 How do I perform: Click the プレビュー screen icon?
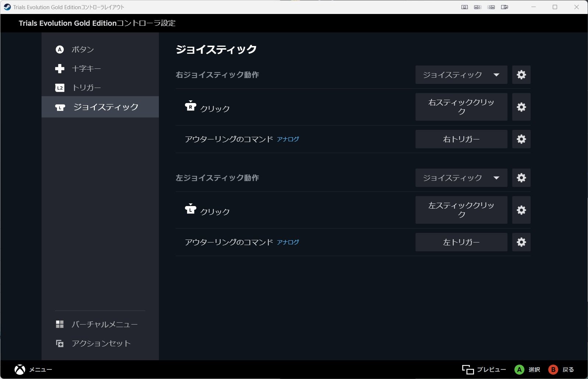point(468,369)
